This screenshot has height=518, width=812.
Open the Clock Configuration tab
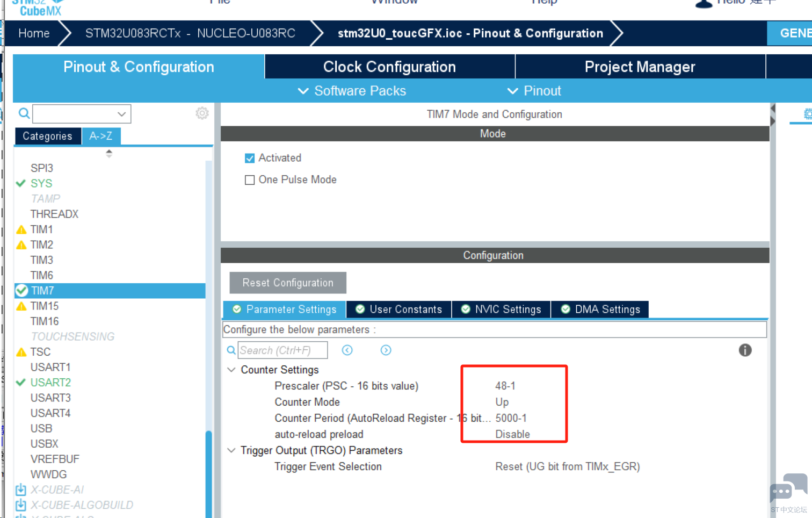(x=389, y=67)
